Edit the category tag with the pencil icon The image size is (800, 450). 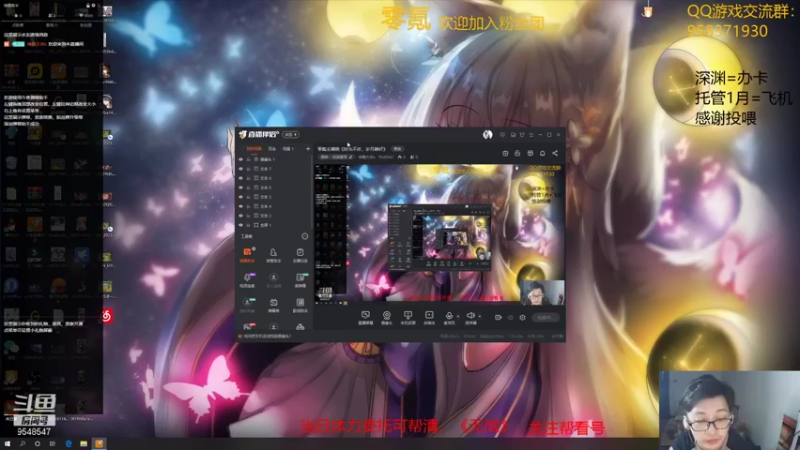351,157
